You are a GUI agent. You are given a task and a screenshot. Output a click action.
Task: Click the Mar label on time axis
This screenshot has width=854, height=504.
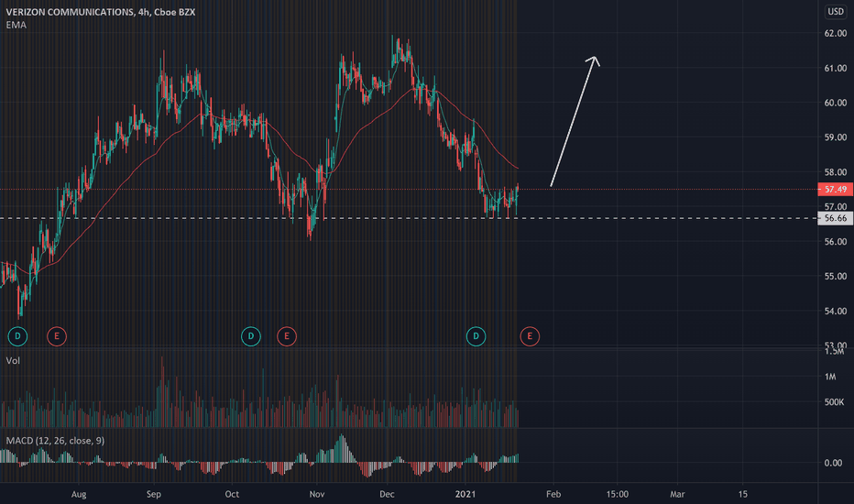click(677, 494)
